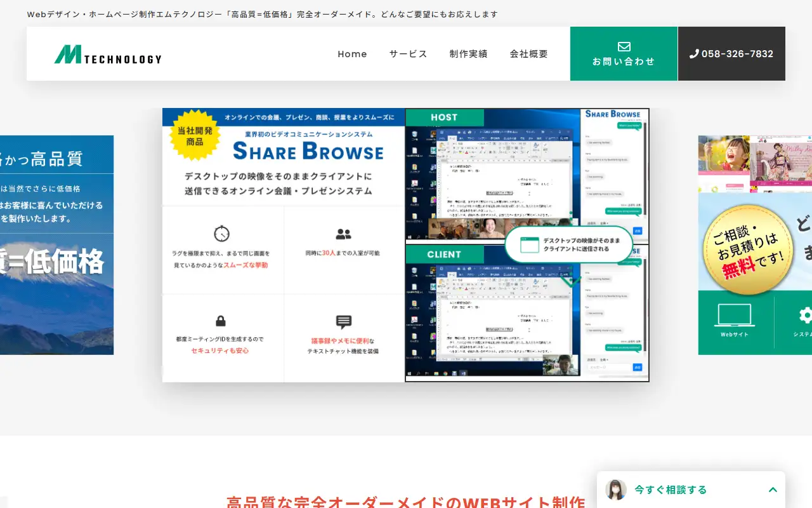Call the 058-326-7832 phone button
Screen dimensions: 812x508
[x=731, y=54]
